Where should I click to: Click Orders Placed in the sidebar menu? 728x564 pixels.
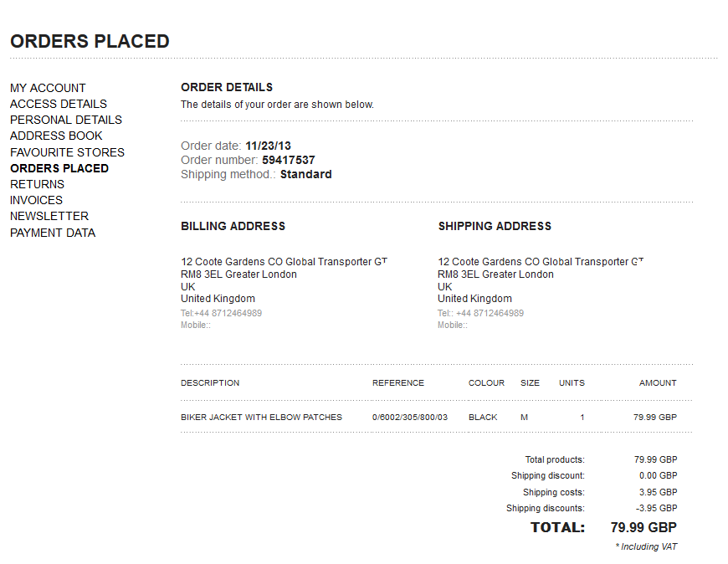(x=59, y=168)
